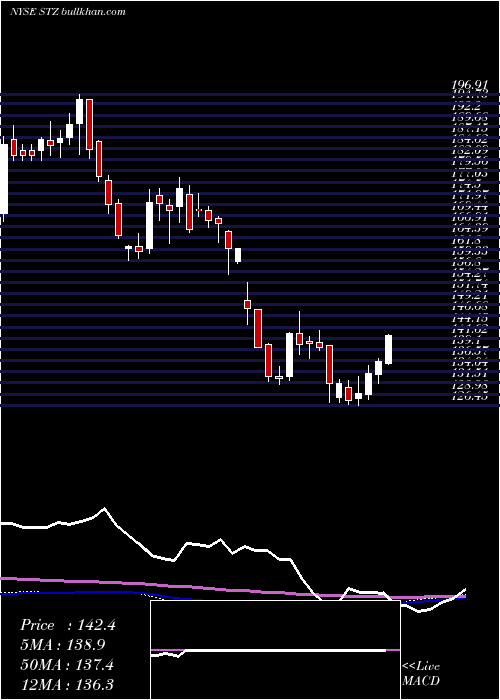Click the NYSE STZ bullkhan.com title text
Image resolution: width=500 pixels, height=700 pixels.
[x=68, y=12]
